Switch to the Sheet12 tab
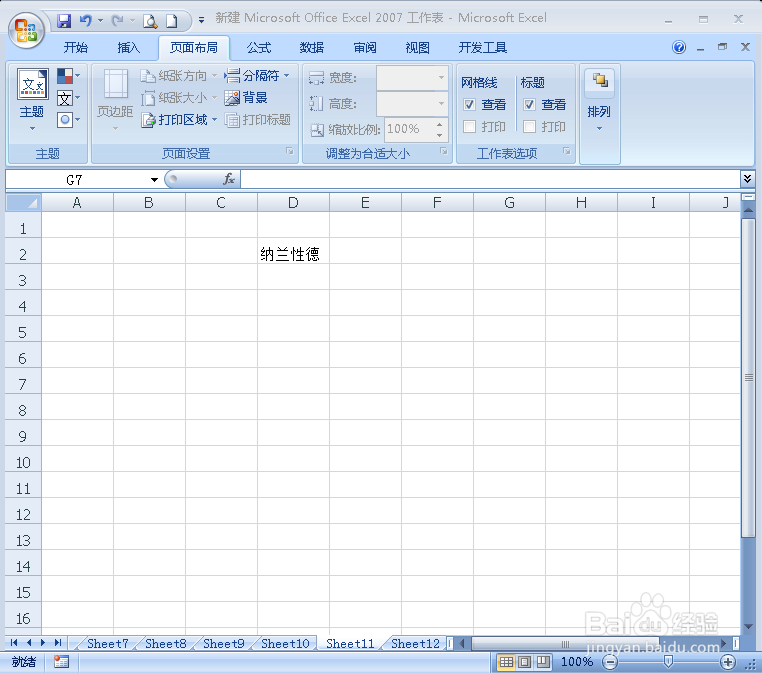The width and height of the screenshot is (762, 674). tap(415, 644)
